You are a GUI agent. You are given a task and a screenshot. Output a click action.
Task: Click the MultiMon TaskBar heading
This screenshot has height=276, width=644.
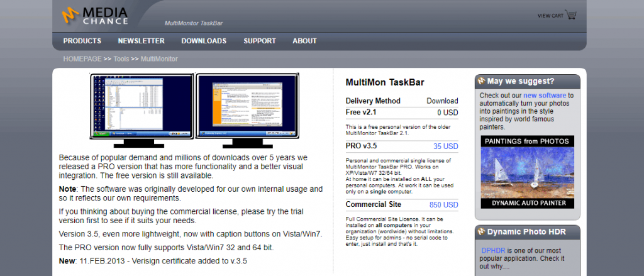point(385,82)
